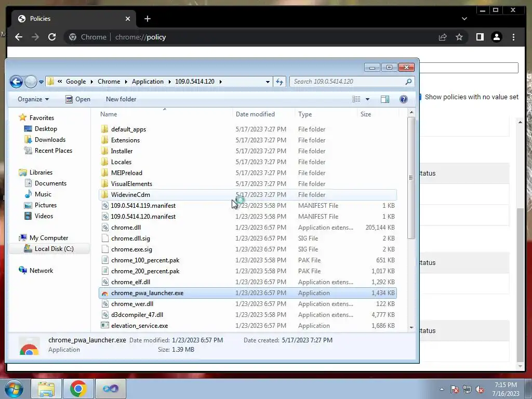Open Explorer recent pages dropdown arrow
Image resolution: width=532 pixels, height=399 pixels.
pos(41,82)
